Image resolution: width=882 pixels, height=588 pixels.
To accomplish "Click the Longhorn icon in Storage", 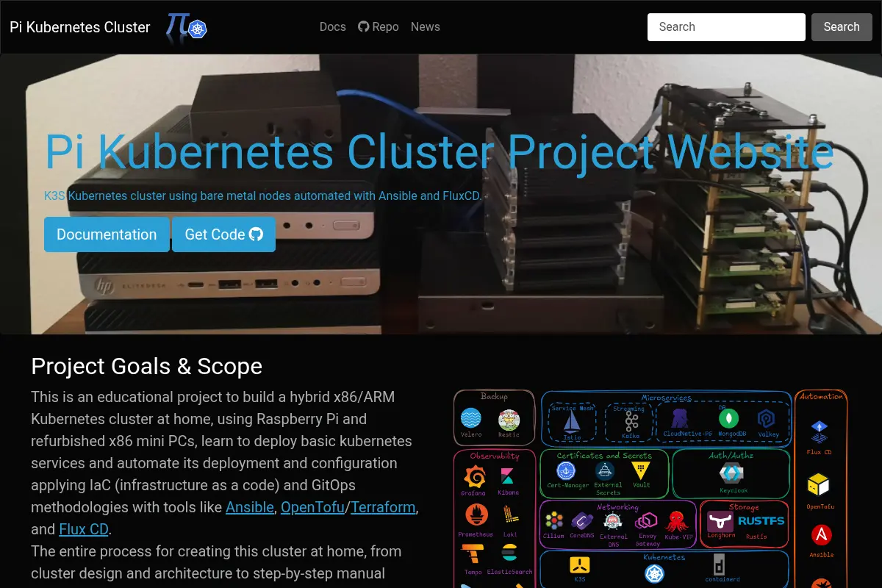I will [720, 521].
